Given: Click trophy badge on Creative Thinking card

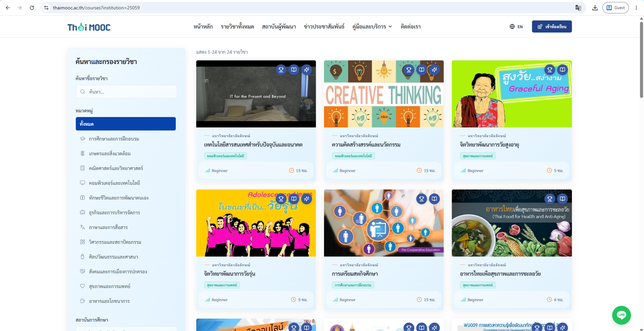Looking at the screenshot, I should pyautogui.click(x=409, y=70).
